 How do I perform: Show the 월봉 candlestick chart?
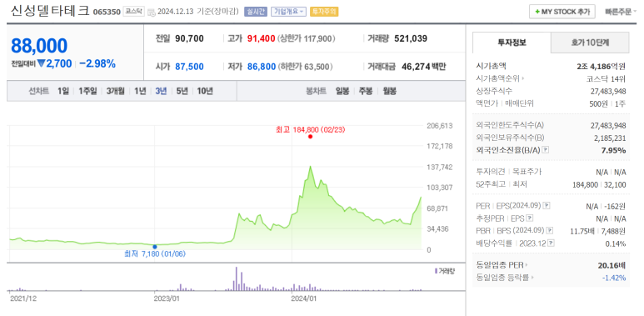[x=389, y=91]
